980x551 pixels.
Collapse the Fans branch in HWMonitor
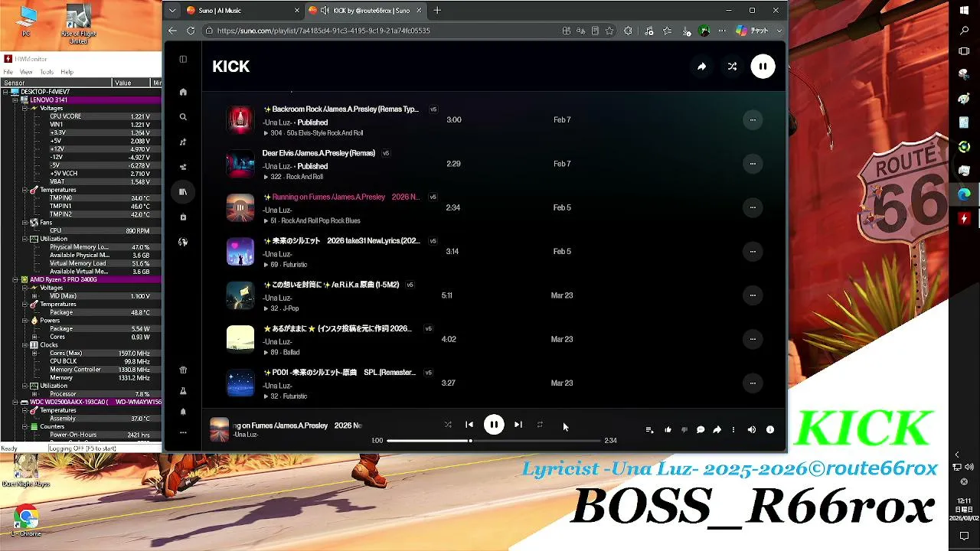coord(24,223)
